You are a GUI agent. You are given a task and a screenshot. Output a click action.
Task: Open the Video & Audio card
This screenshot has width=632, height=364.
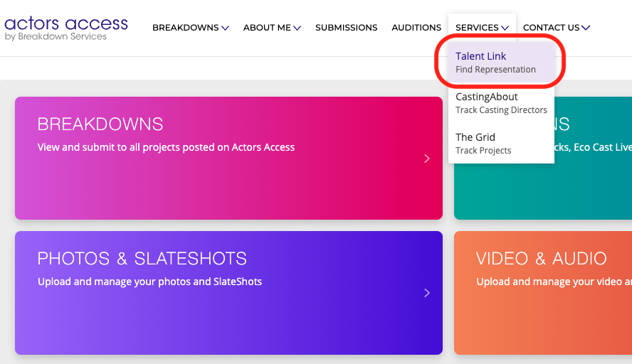tap(543, 293)
